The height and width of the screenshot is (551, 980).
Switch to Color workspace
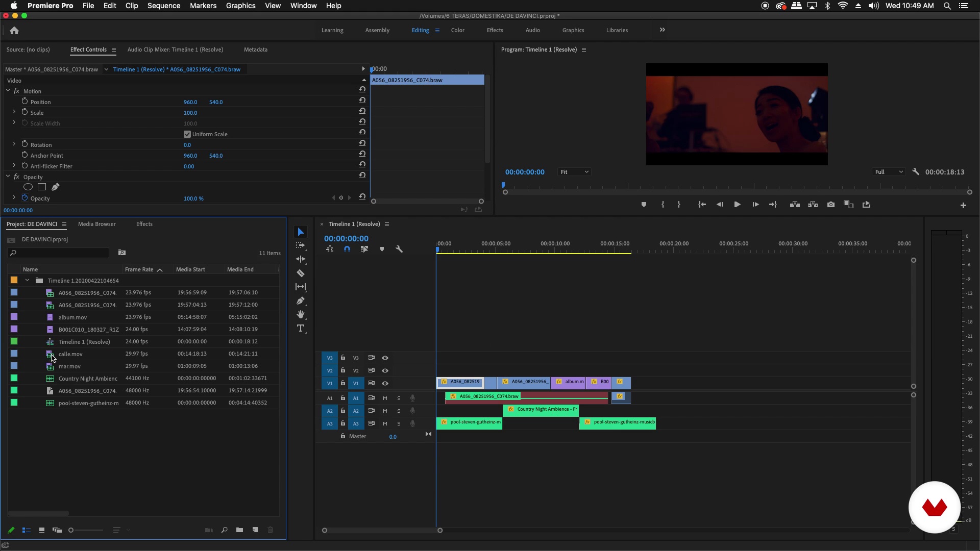[458, 30]
